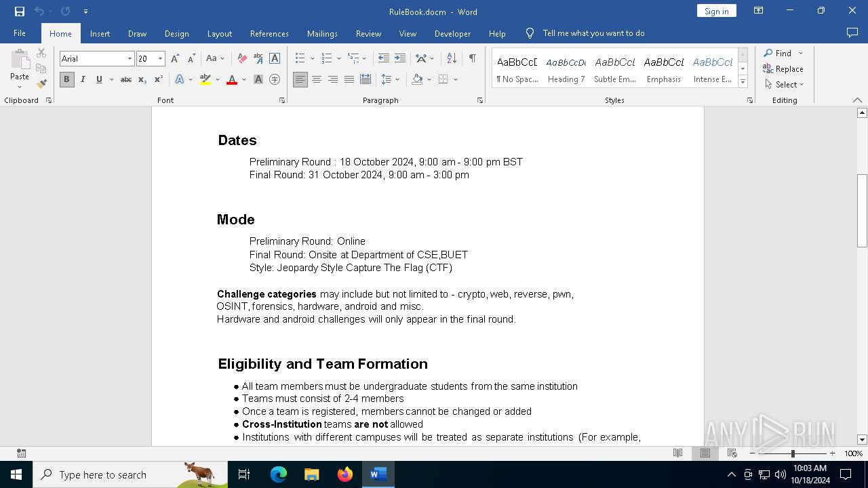Open Firefox from the taskbar
The width and height of the screenshot is (868, 488).
(345, 474)
